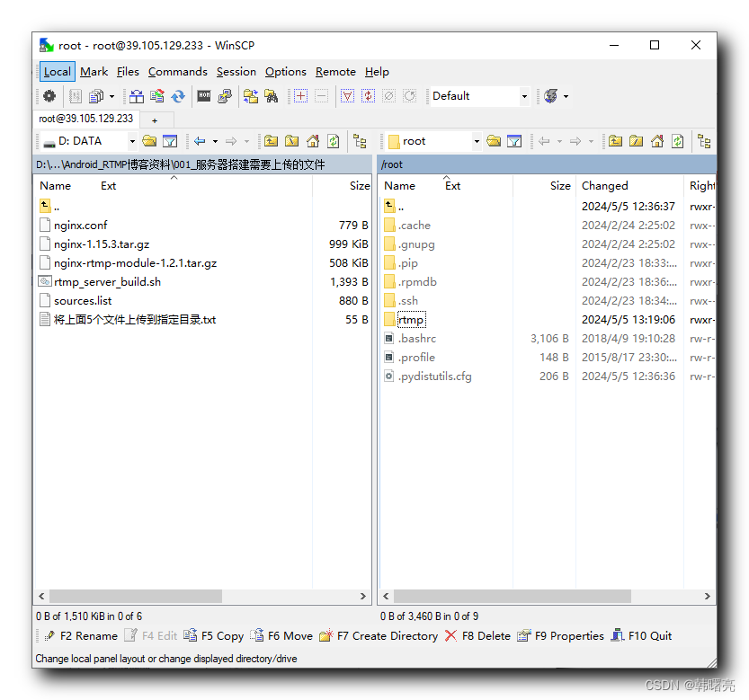Expand the remote root directory dropdown

point(477,141)
